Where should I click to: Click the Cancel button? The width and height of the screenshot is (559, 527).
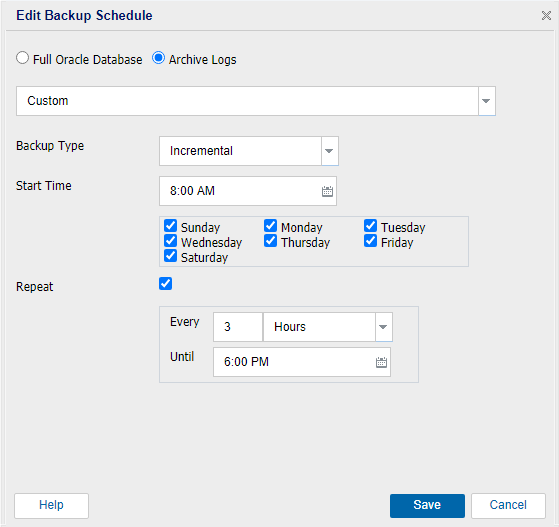point(508,506)
